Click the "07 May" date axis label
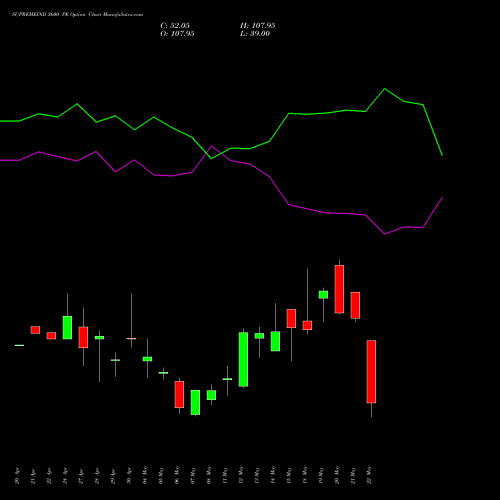The image size is (500, 500). coord(194,476)
